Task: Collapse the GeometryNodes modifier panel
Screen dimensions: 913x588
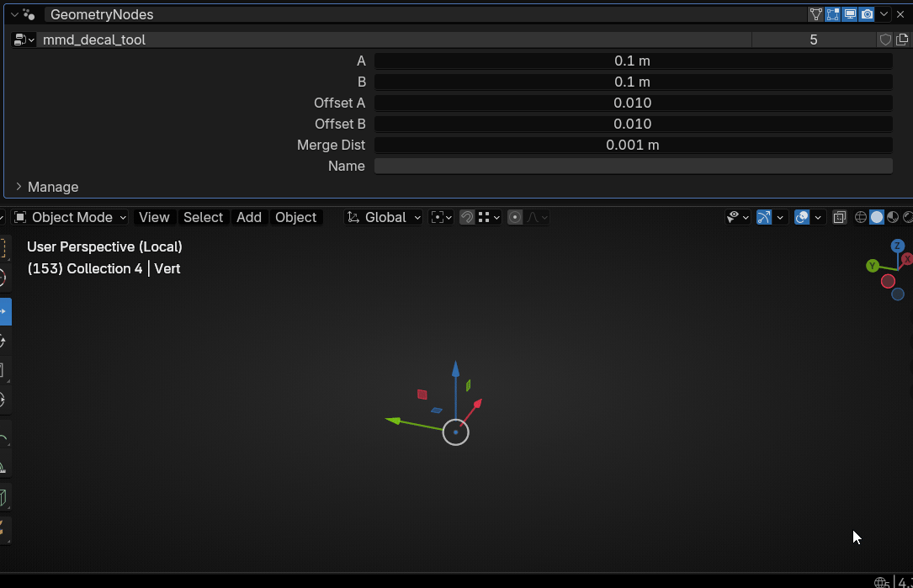Action: [14, 14]
